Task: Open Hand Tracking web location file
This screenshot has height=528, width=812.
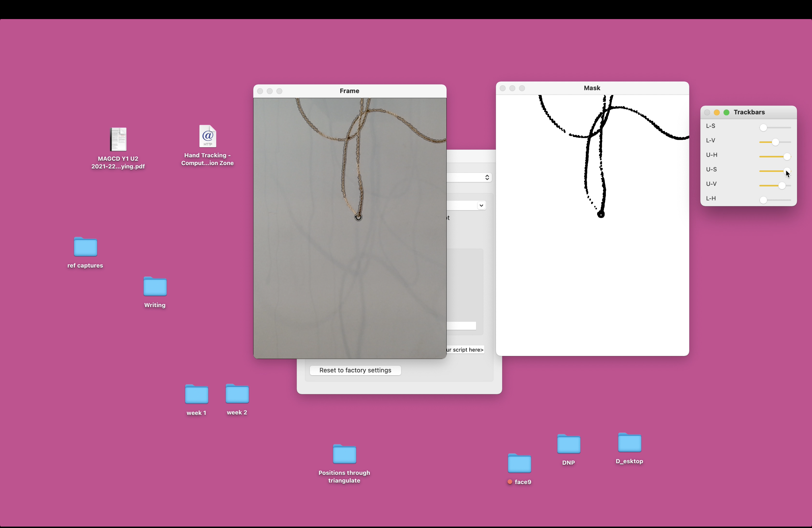Action: (207, 136)
